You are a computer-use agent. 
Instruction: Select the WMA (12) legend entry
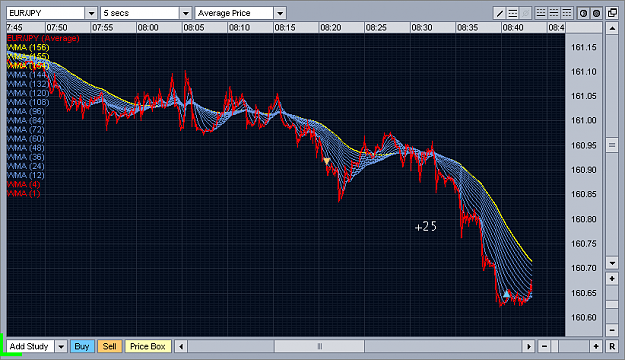pyautogui.click(x=26, y=175)
